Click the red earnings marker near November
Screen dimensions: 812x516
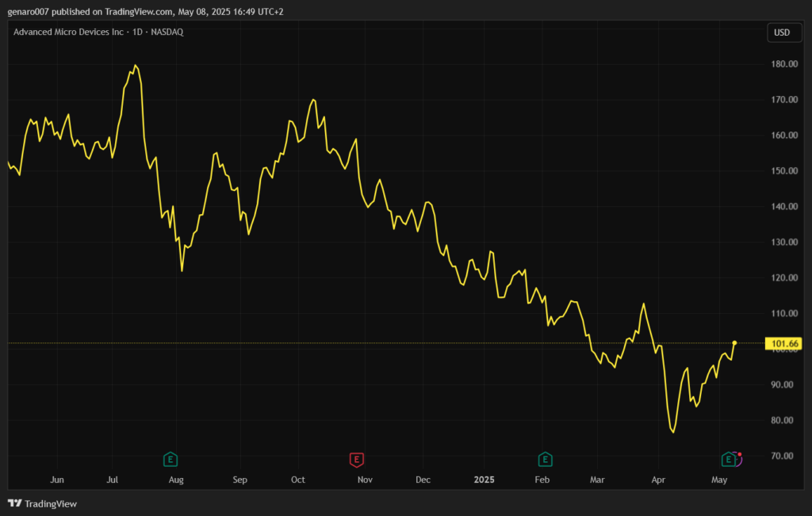(x=357, y=459)
